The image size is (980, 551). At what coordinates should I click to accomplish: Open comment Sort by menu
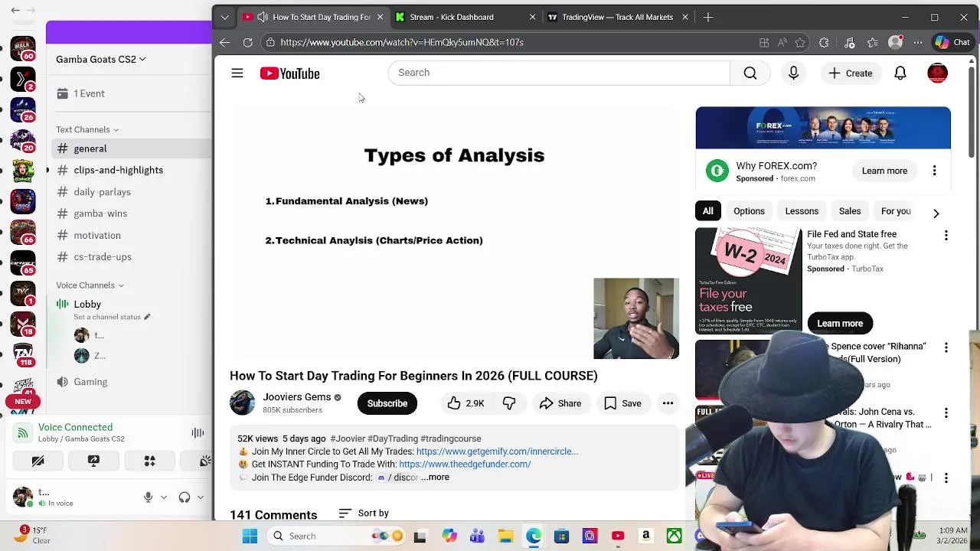click(364, 514)
